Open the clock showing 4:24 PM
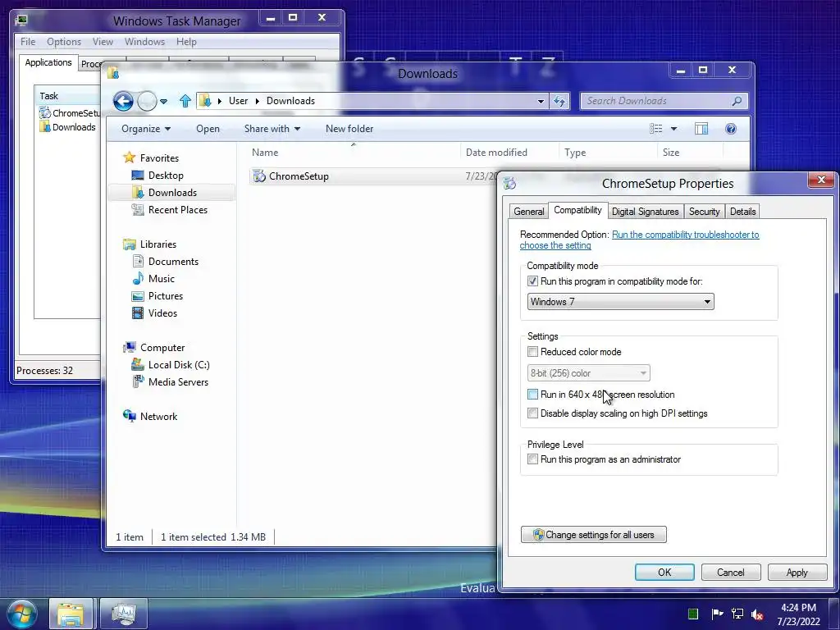This screenshot has height=630, width=840. click(798, 608)
